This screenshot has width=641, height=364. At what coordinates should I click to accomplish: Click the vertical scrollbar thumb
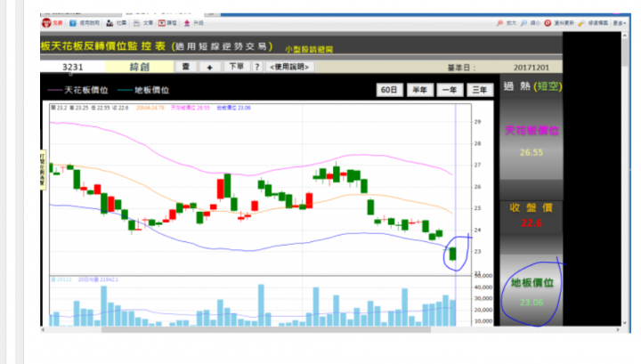pyautogui.click(x=625, y=53)
